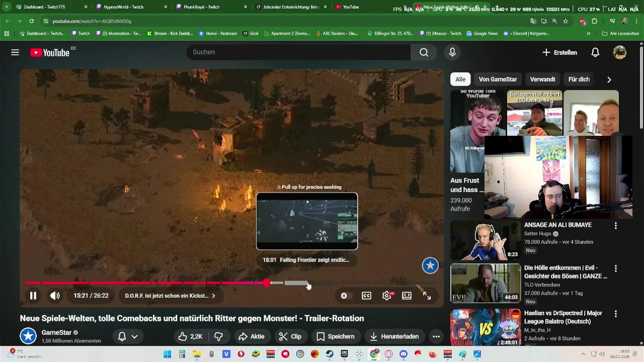Screen dimensions: 644x362
Task: Open the player settings gear
Action: pyautogui.click(x=387, y=296)
